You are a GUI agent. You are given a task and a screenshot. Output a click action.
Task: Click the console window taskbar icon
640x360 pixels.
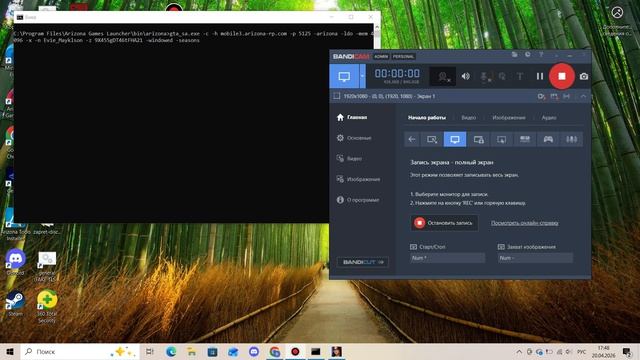[316, 351]
